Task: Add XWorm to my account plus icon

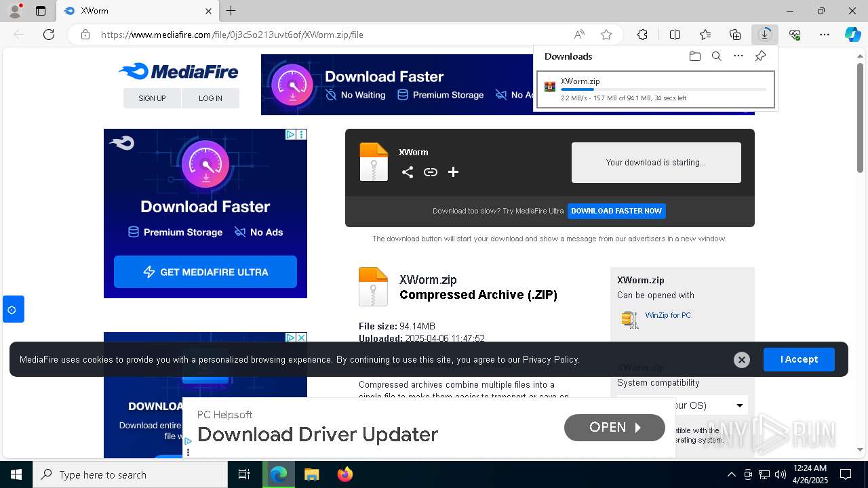Action: (x=454, y=172)
